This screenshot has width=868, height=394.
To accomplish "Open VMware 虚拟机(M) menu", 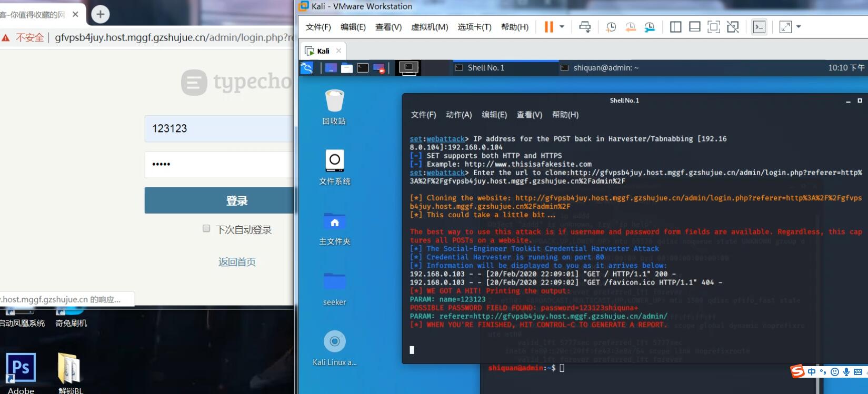I will (x=430, y=27).
